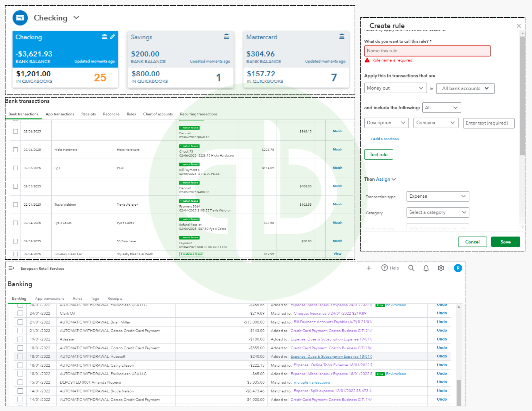Open the Chart of accounts tab
The height and width of the screenshot is (411, 532).
pyautogui.click(x=158, y=114)
